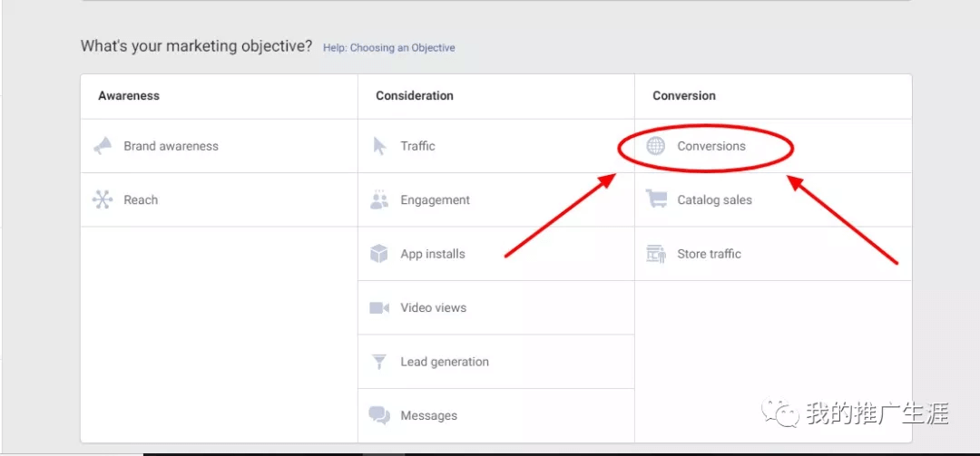Click the Awareness column header
This screenshot has height=456, width=980.
(129, 96)
